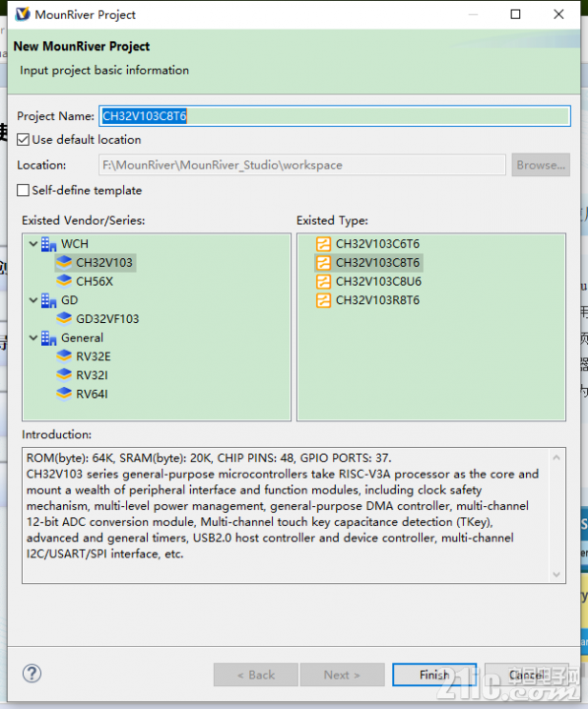The image size is (588, 709).
Task: Select the WCH vendor label
Action: point(75,244)
